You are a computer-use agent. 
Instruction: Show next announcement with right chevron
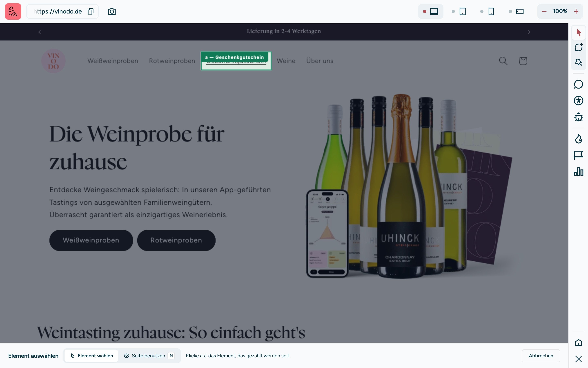[529, 32]
